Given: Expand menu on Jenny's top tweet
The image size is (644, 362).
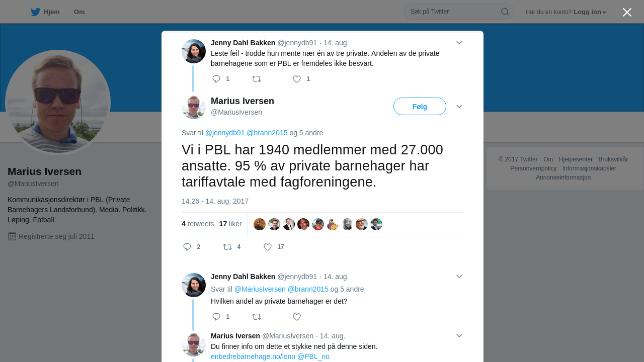Looking at the screenshot, I should (x=459, y=43).
